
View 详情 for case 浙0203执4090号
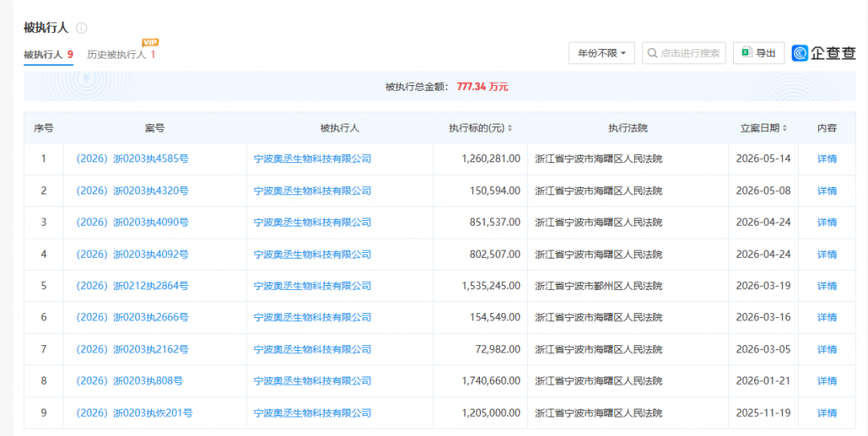click(827, 222)
